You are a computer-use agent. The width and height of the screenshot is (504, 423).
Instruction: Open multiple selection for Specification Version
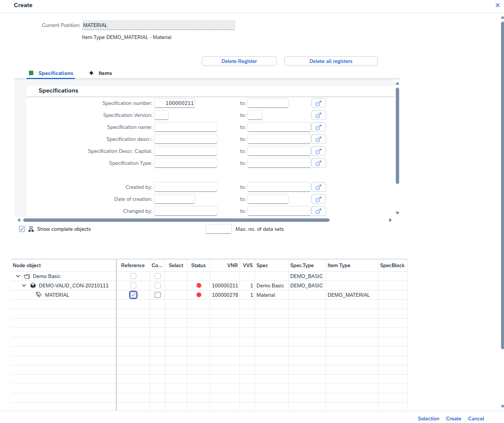[318, 115]
